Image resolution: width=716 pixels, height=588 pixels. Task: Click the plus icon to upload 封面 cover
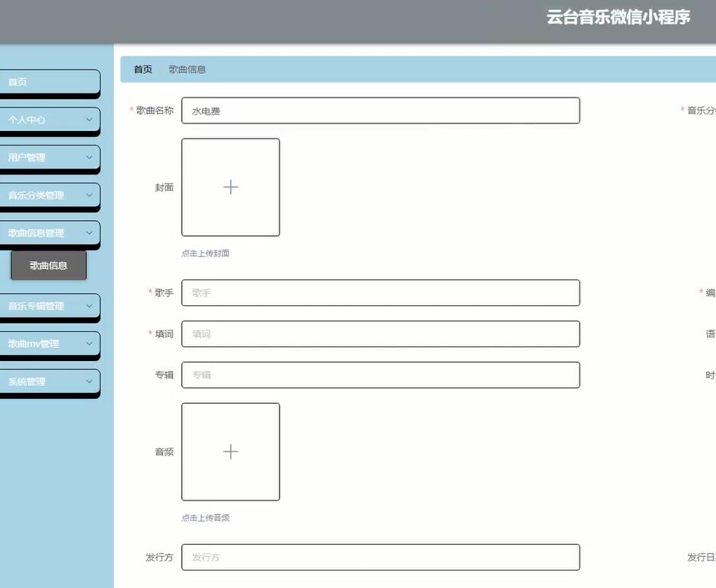point(230,185)
